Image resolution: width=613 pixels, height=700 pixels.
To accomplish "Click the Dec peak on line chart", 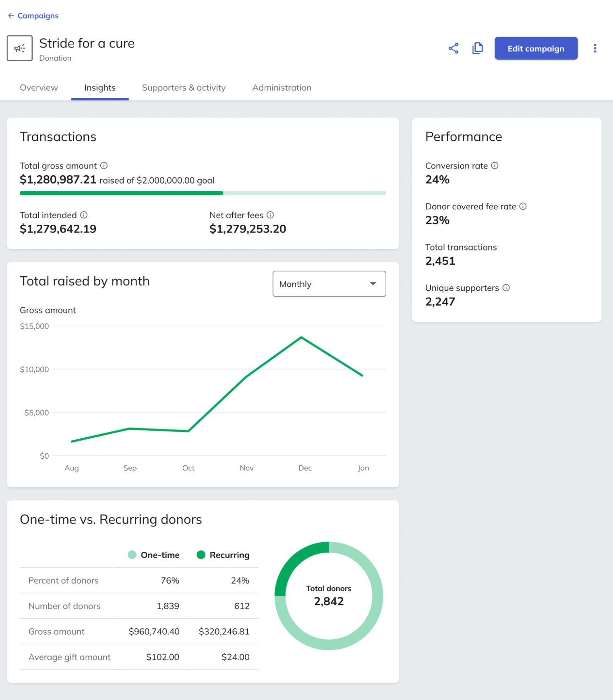I will click(301, 338).
